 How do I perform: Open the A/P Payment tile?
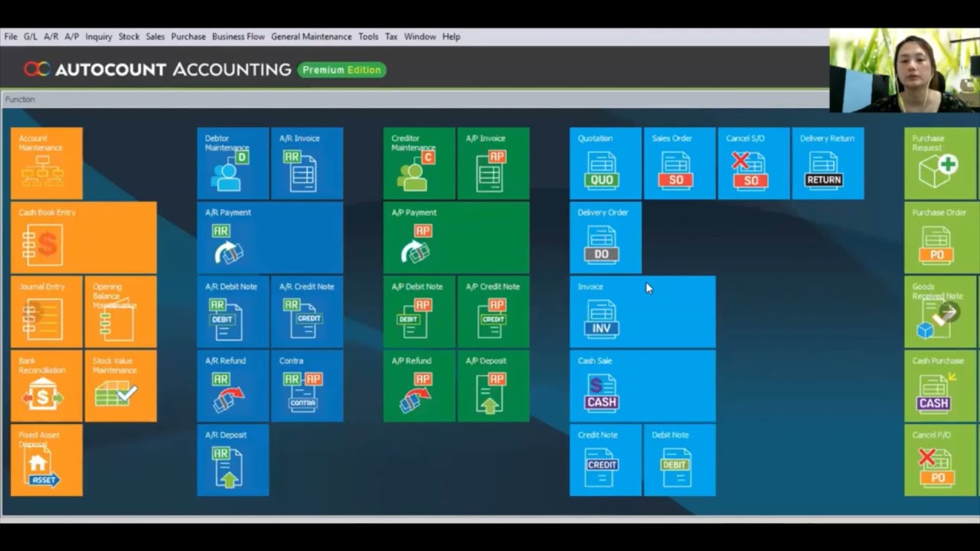456,237
